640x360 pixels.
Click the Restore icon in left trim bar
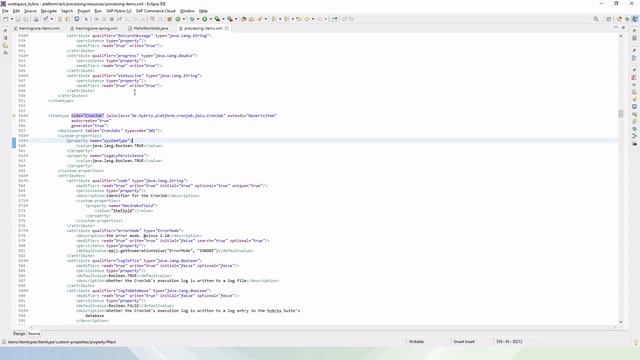coord(5,31)
